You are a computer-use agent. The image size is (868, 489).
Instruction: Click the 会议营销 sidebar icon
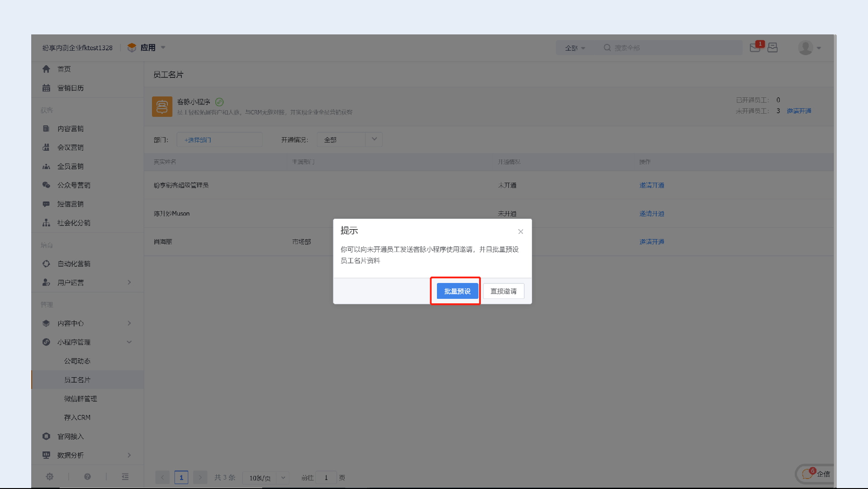coord(46,147)
